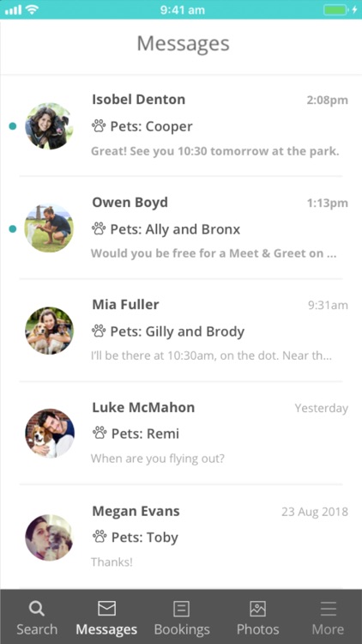Viewport: 362px width, 644px height.
Task: Open conversation with Isobel Denton
Action: [x=181, y=125]
